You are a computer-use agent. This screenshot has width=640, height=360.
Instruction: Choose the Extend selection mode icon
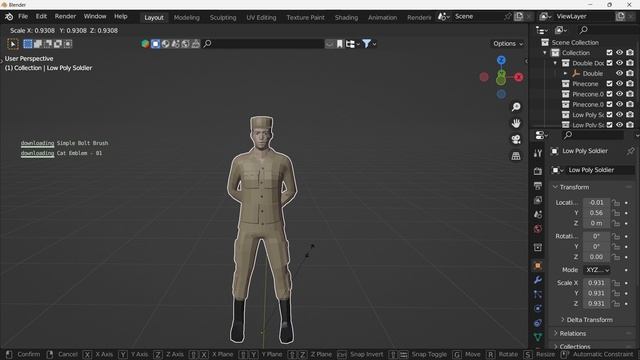[38, 44]
